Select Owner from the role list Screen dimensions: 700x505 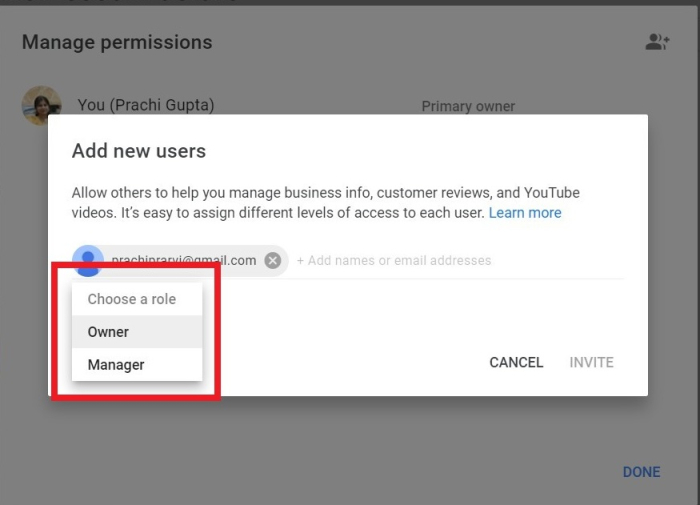point(108,332)
